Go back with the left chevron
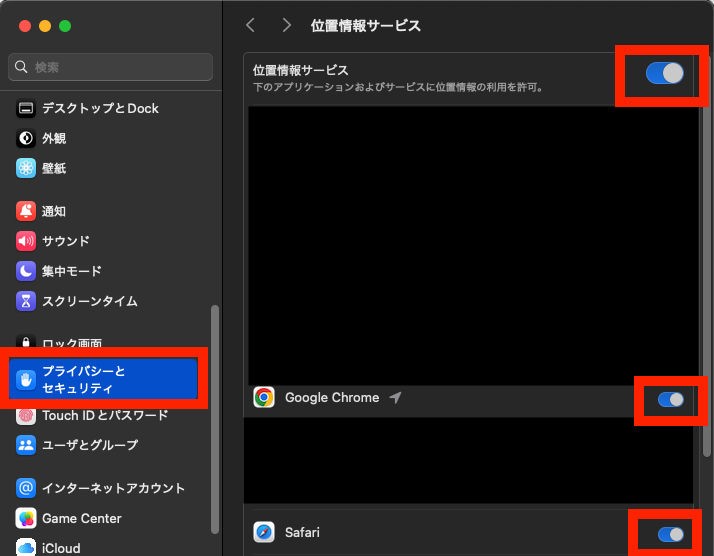Viewport: 714px width, 556px height. tap(251, 25)
